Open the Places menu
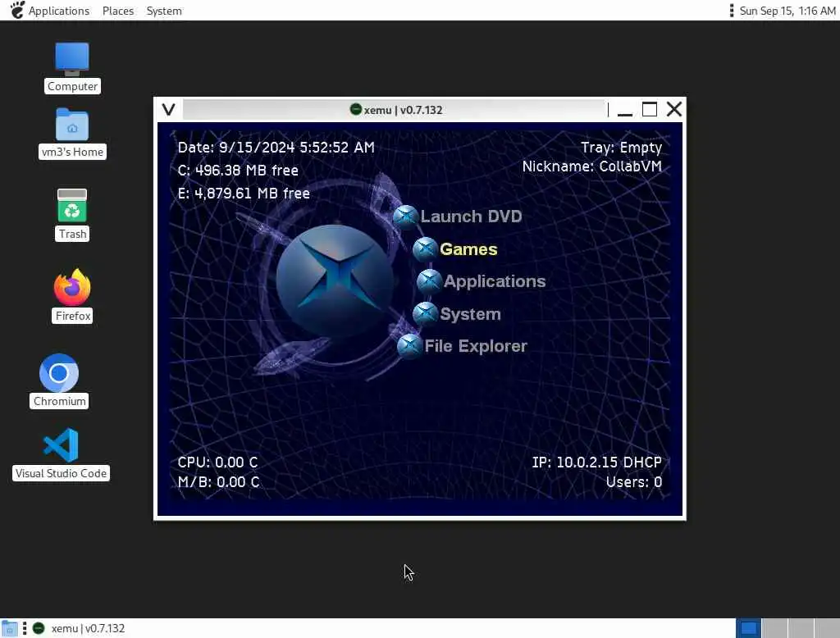The height and width of the screenshot is (638, 840). click(118, 11)
